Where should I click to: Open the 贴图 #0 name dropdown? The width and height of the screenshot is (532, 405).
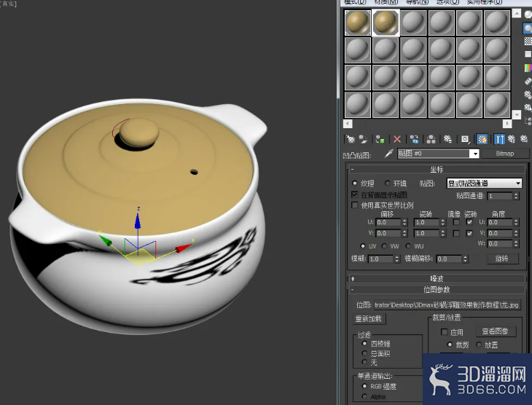(x=475, y=154)
